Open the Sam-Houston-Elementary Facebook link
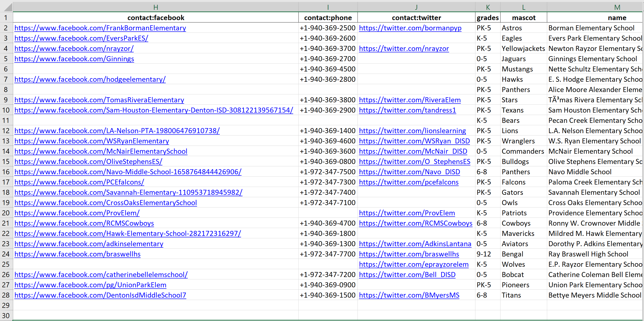This screenshot has width=644, height=321. click(154, 110)
